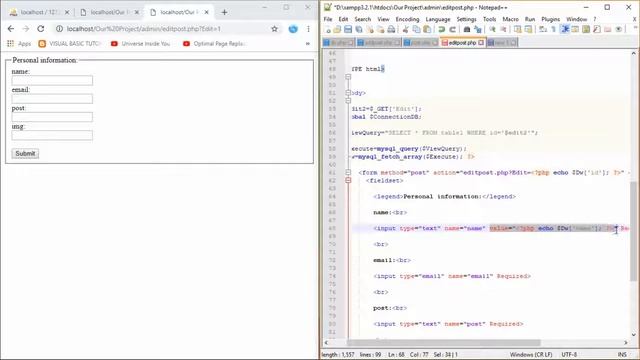Collapse the fieldset fold on line 62
640x360 pixels.
[x=348, y=180]
